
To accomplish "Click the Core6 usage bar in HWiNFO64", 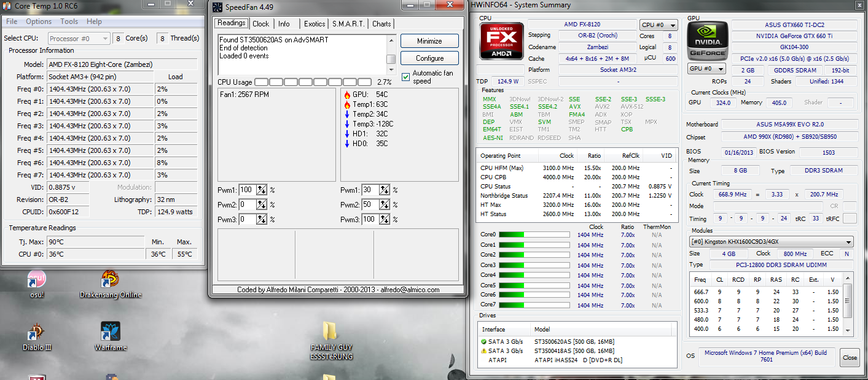I will click(x=534, y=295).
